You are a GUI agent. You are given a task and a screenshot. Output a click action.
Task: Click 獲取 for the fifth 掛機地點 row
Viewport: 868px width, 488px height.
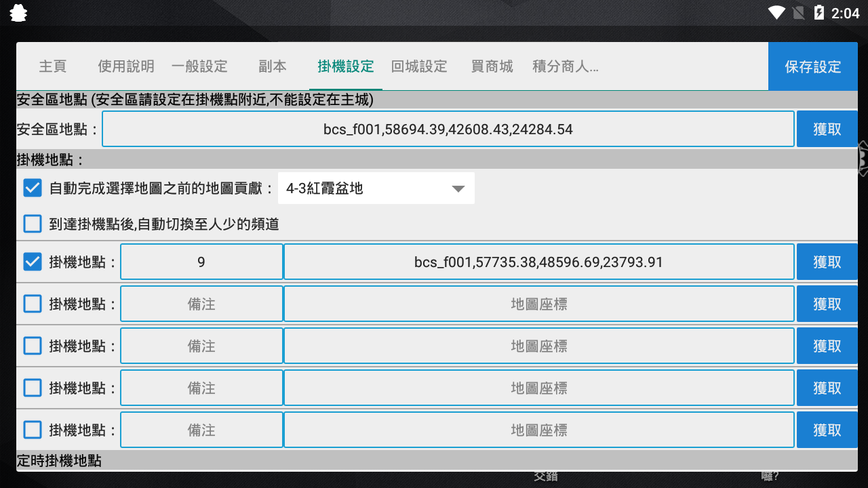(827, 430)
